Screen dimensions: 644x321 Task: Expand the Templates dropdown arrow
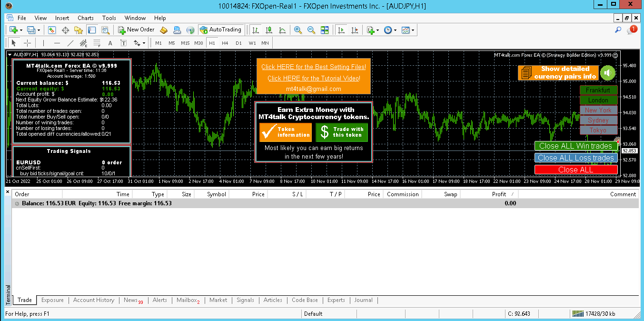(x=413, y=30)
